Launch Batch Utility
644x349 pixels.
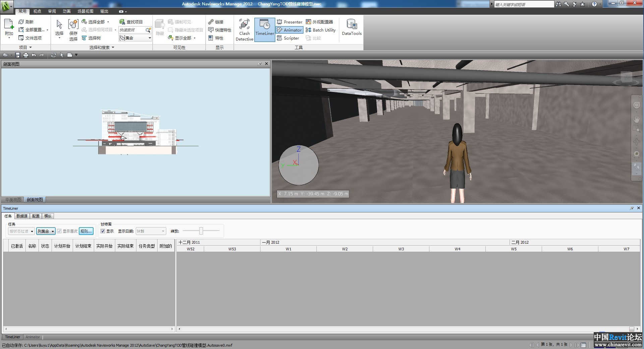(320, 30)
